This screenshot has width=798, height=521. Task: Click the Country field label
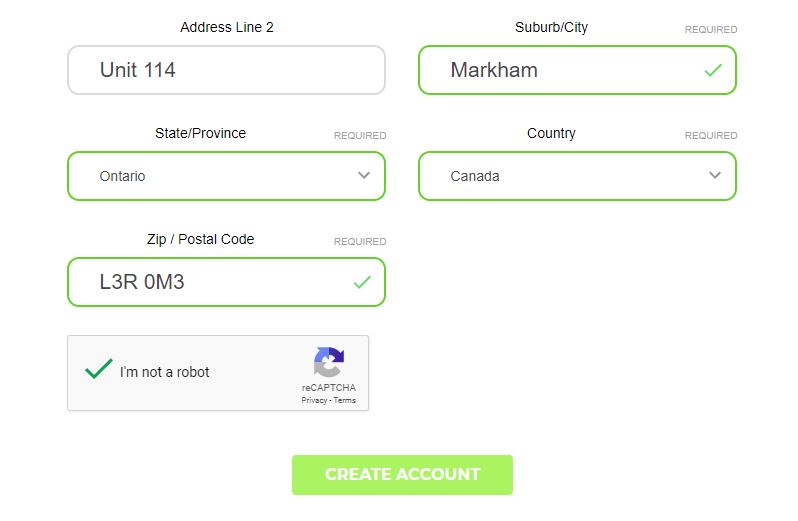click(x=551, y=133)
